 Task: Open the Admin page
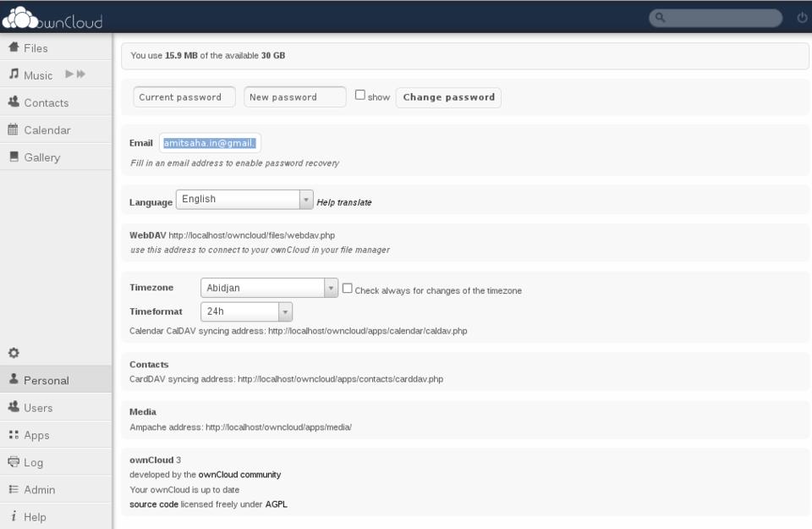coord(56,489)
